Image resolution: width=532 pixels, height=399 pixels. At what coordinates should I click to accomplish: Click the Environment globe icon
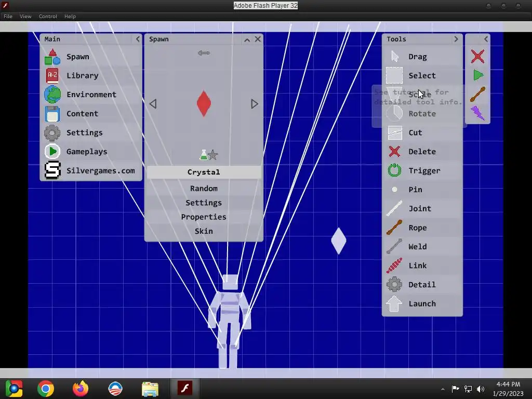tap(52, 95)
